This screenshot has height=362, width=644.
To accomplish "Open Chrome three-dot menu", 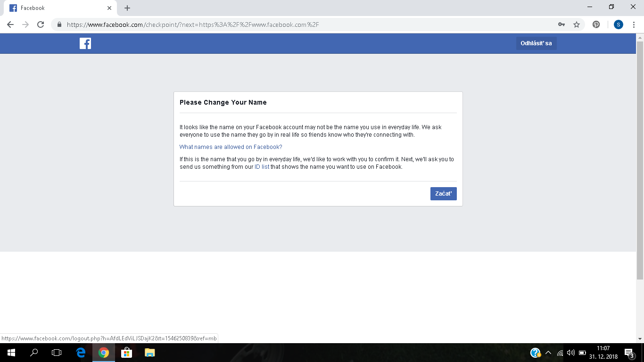I will click(x=634, y=25).
